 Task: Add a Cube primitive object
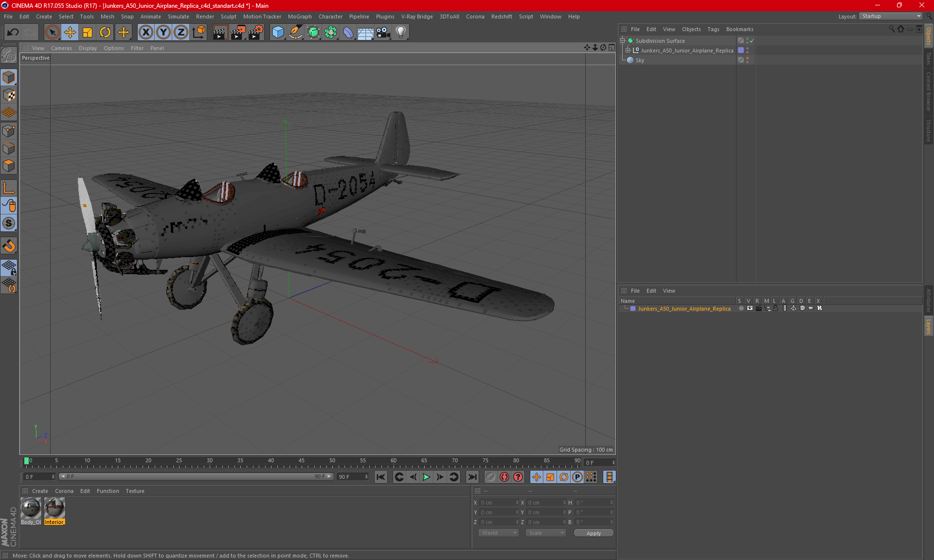(278, 33)
